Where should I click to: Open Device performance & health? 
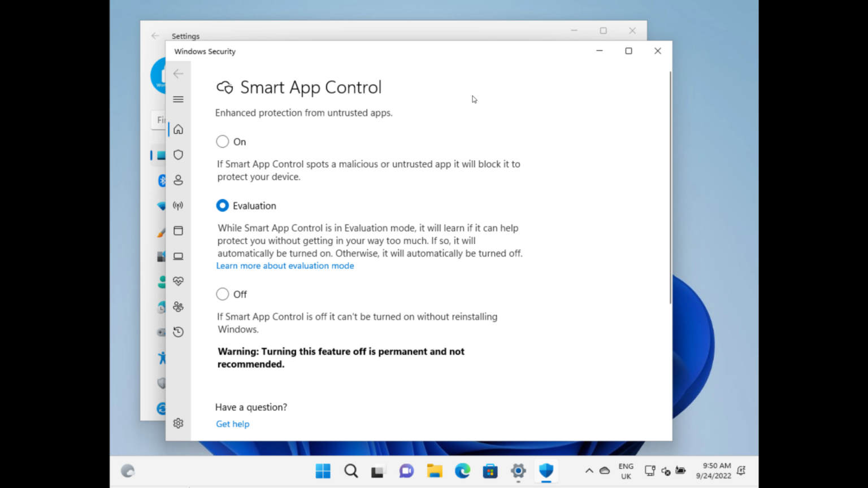coord(178,281)
